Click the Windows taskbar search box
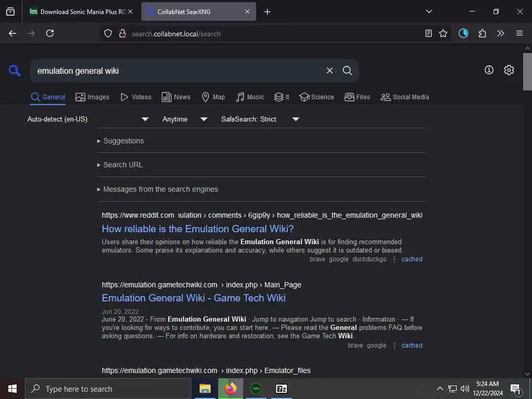Image resolution: width=532 pixels, height=399 pixels. [108, 389]
